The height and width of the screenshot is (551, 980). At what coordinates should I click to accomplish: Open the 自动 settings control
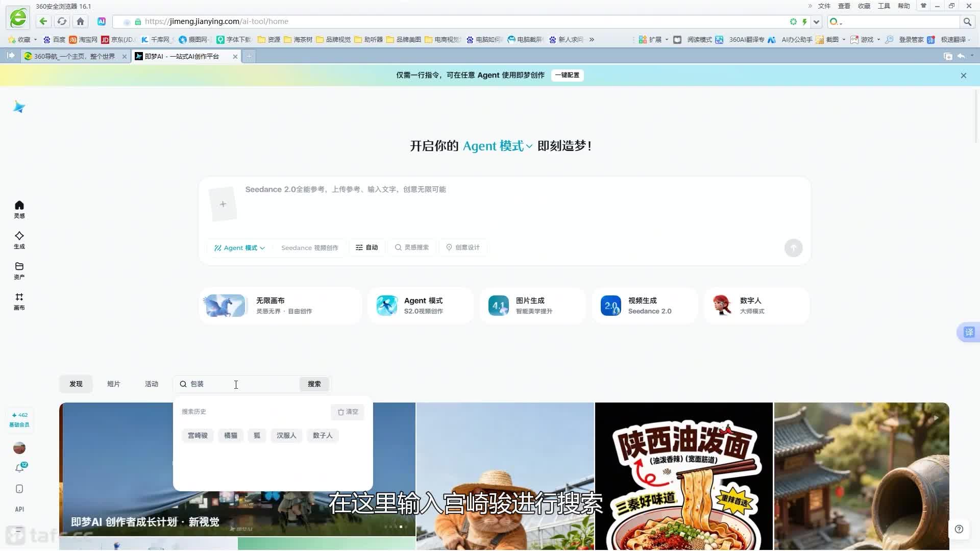(367, 247)
